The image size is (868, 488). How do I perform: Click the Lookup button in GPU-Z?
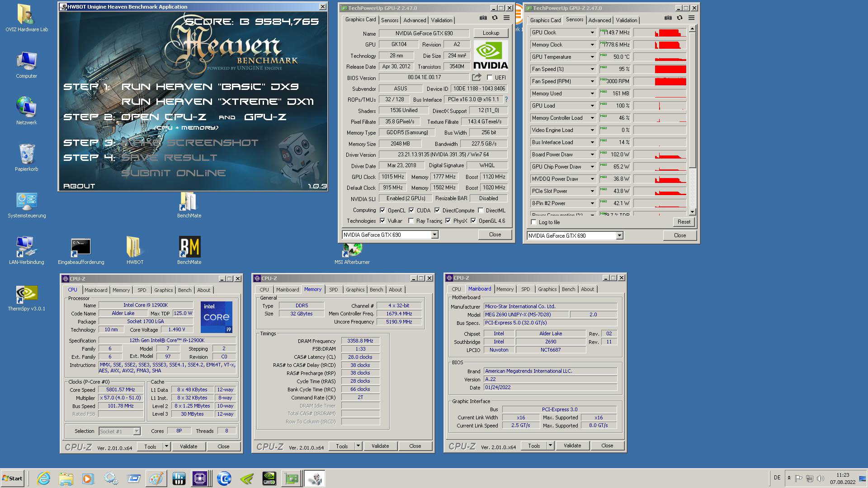tap(491, 33)
